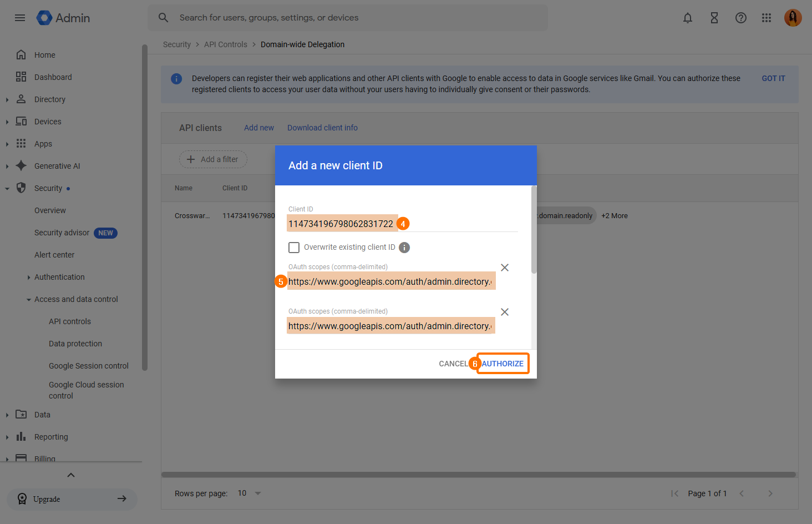The width and height of the screenshot is (812, 524).
Task: Open the Rows per page dropdown
Action: tap(249, 493)
